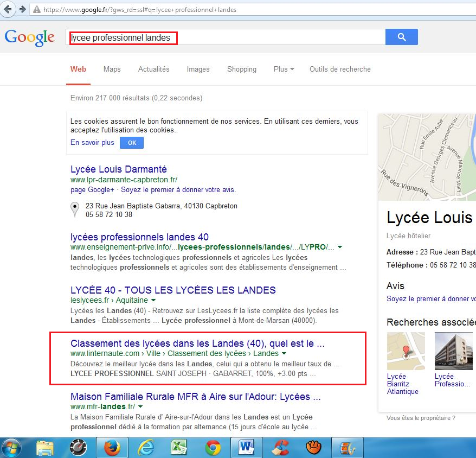The height and width of the screenshot is (458, 476).
Task: Open Google Chrome from taskbar
Action: click(213, 448)
